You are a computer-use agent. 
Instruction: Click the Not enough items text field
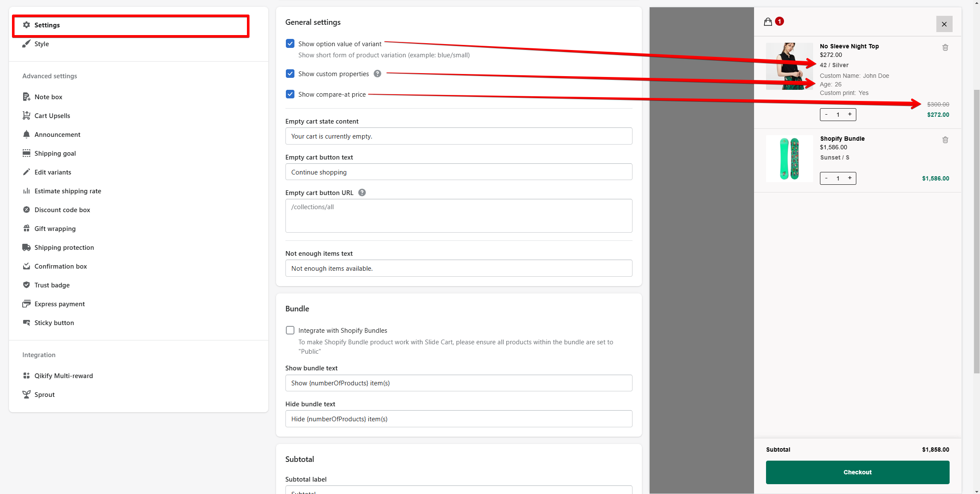click(459, 268)
